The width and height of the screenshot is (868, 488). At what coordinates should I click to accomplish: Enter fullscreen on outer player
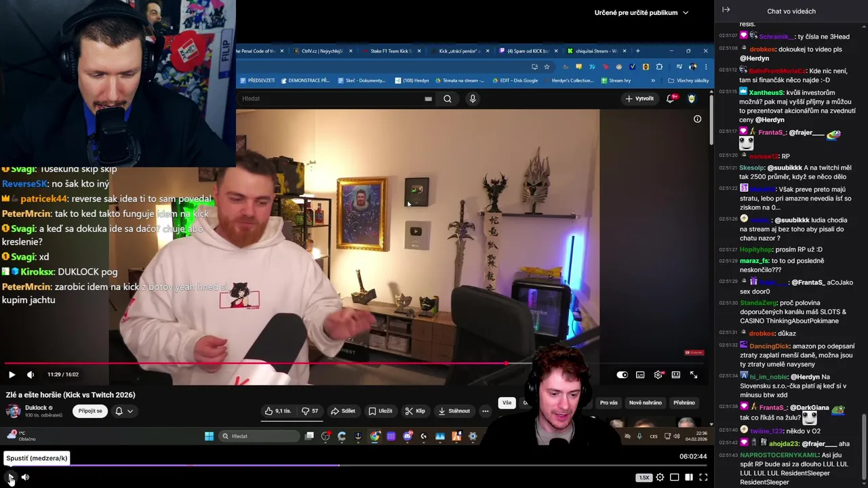(703, 477)
